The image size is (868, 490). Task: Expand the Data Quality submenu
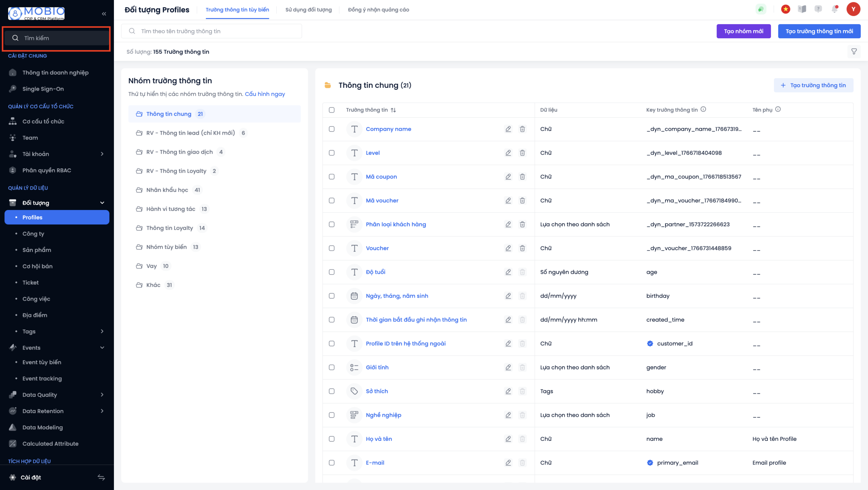(x=102, y=395)
